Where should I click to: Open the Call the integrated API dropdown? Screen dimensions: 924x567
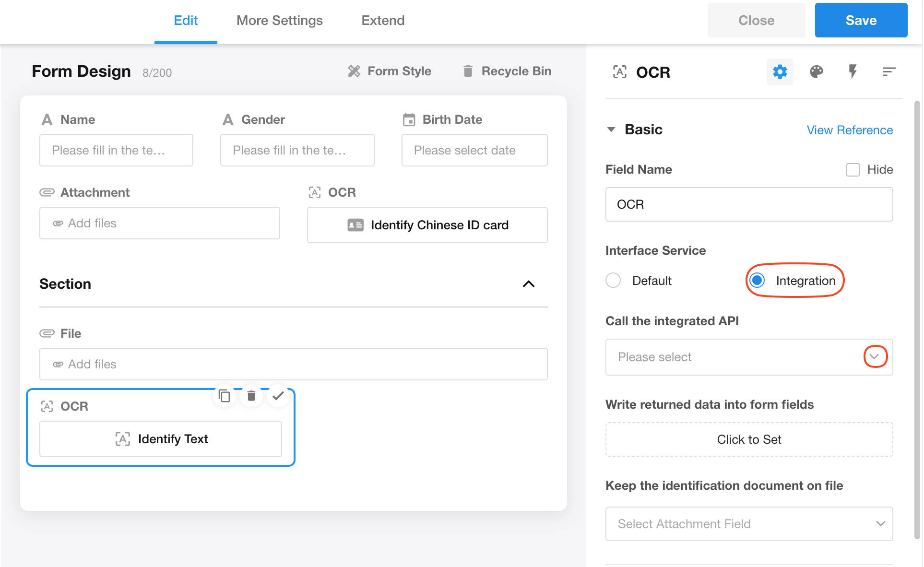click(x=749, y=357)
